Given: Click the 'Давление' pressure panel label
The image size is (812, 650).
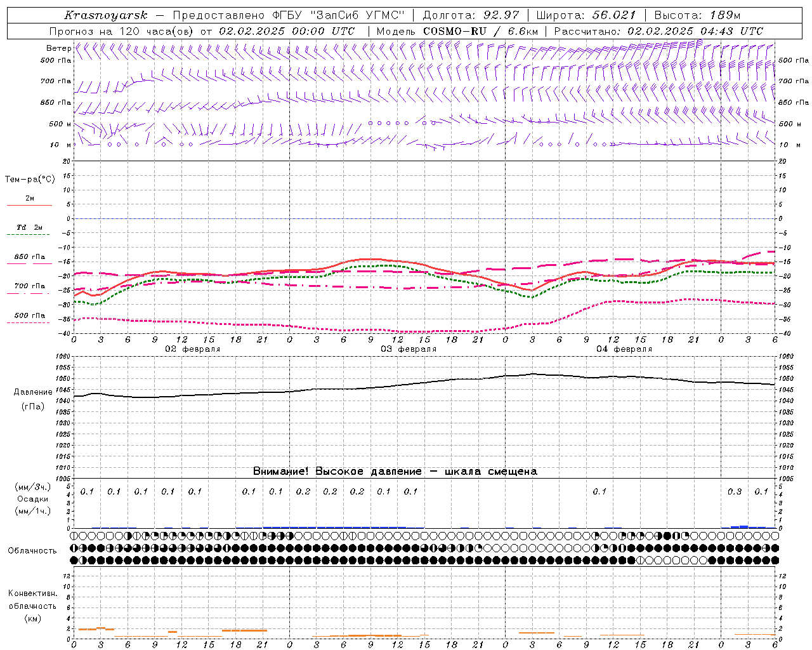Looking at the screenshot, I should tap(33, 392).
